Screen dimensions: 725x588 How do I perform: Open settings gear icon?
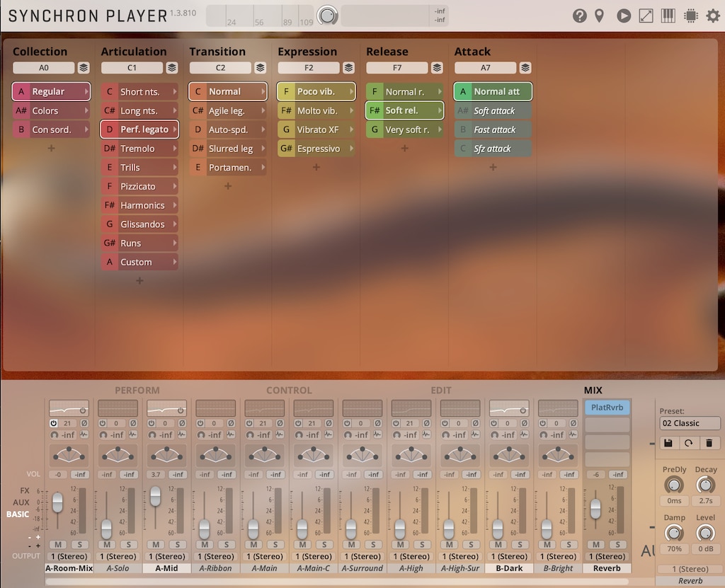[713, 16]
